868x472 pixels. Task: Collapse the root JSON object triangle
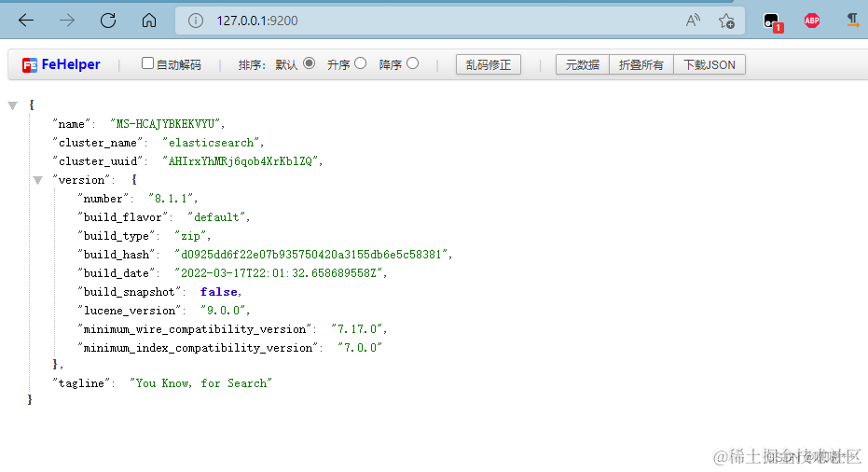(x=13, y=105)
